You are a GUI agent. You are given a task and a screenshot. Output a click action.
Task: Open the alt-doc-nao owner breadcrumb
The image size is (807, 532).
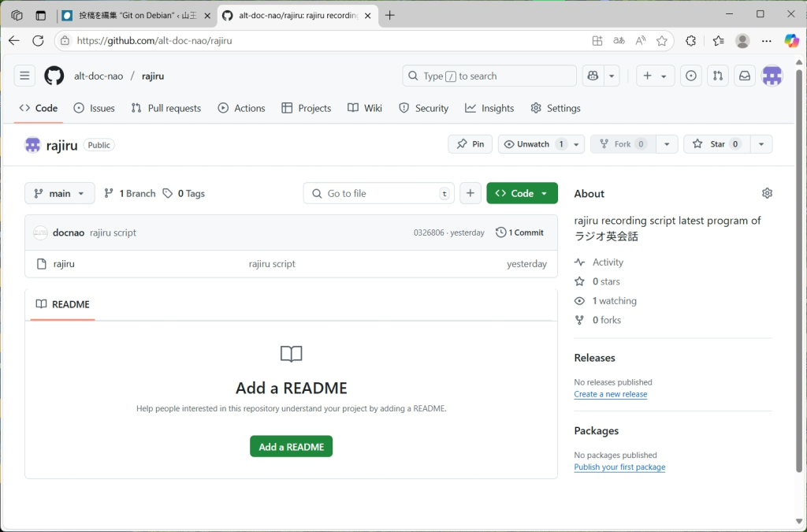point(99,76)
